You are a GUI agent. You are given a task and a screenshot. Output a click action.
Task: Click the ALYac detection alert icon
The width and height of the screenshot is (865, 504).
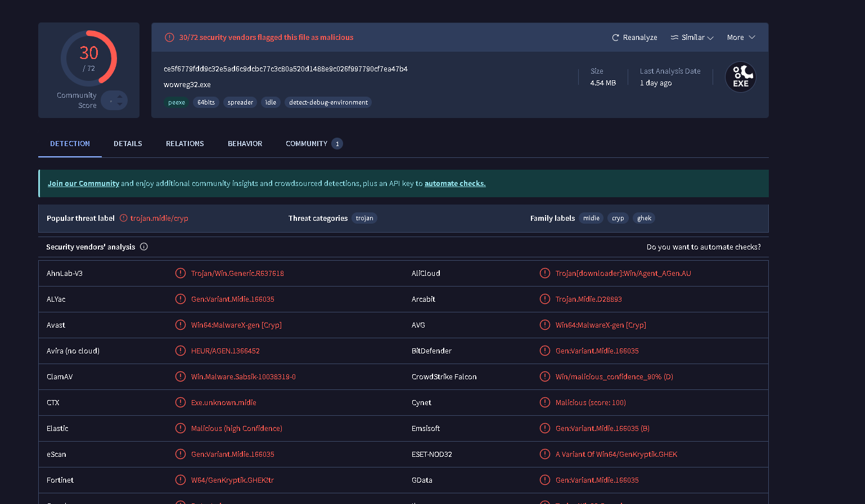point(181,299)
